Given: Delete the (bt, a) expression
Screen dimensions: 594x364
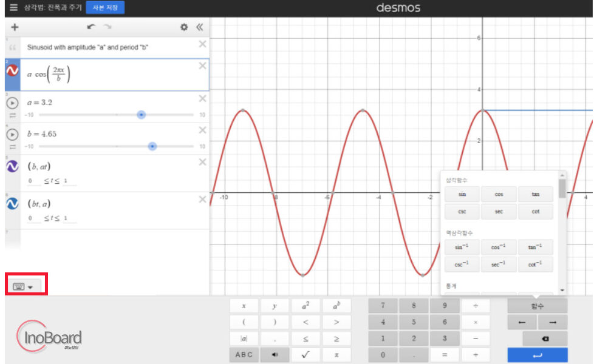Looking at the screenshot, I should coord(203,200).
